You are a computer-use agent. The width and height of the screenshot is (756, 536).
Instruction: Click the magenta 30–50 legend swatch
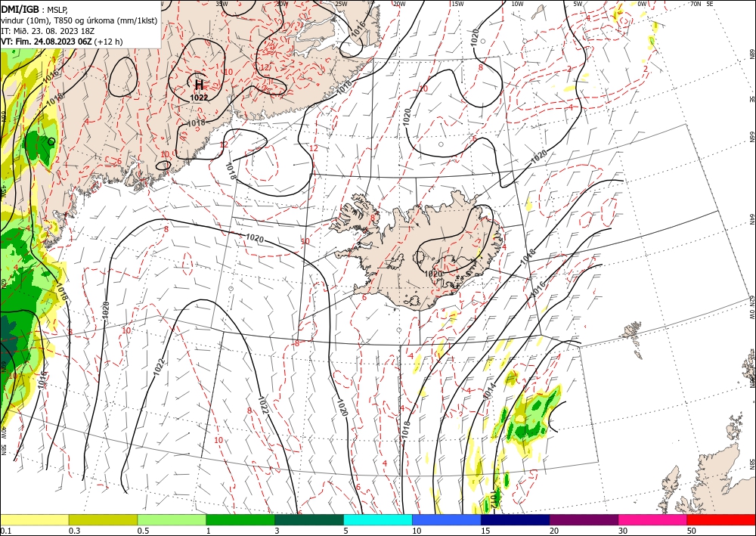(653, 520)
